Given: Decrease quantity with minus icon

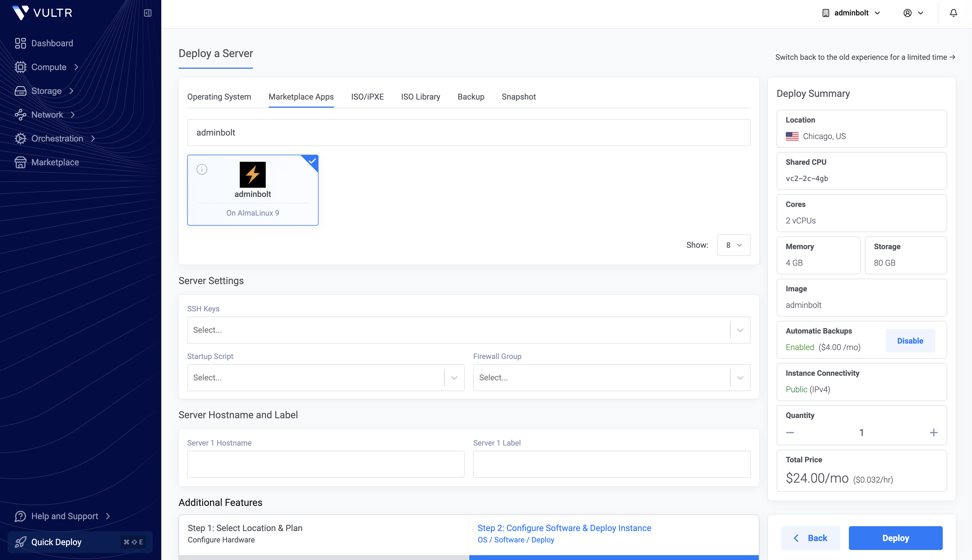Looking at the screenshot, I should click(x=790, y=433).
